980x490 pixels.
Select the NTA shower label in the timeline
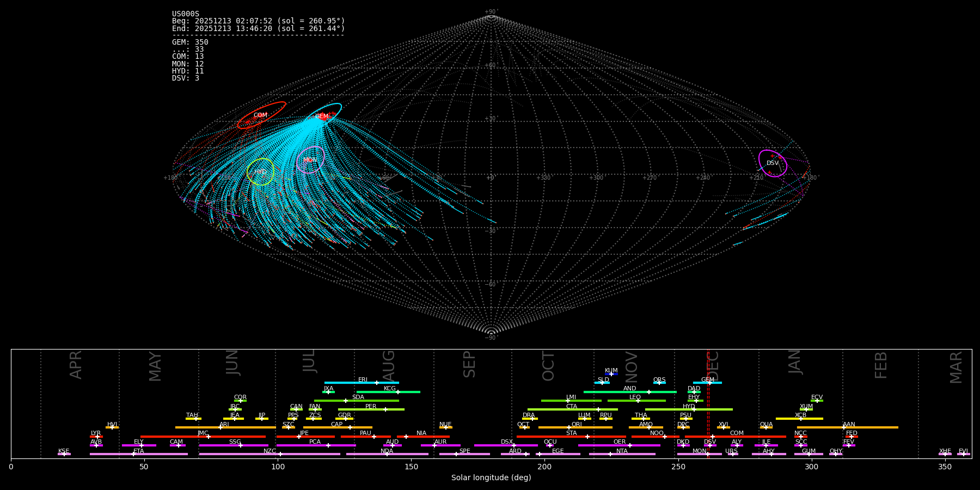point(622,451)
